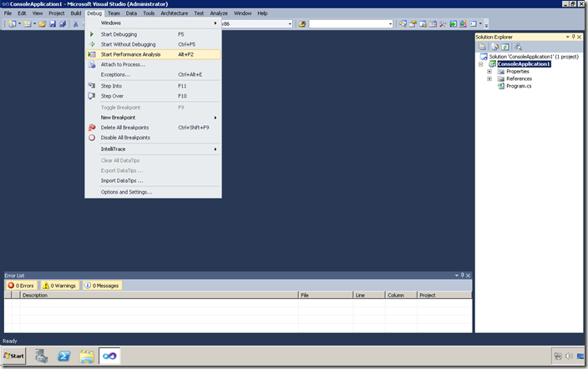This screenshot has width=588, height=369.
Task: Toggle the 0 Errors filter
Action: coord(22,286)
